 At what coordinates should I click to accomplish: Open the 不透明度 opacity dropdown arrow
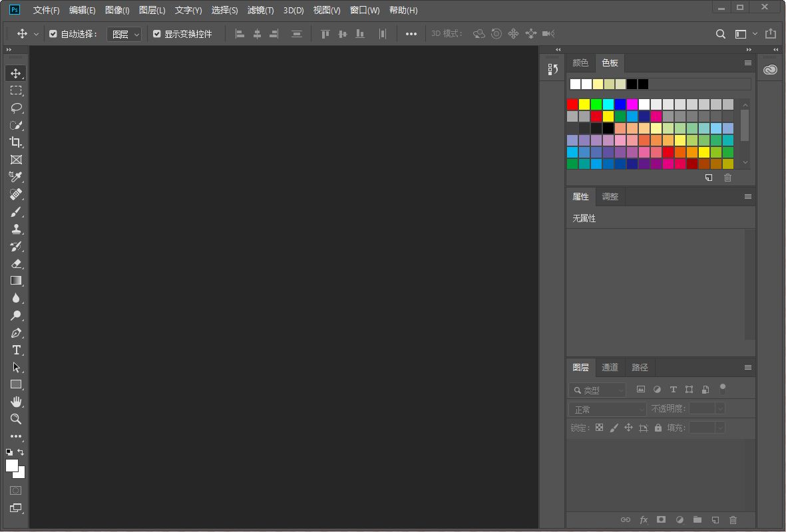[720, 409]
